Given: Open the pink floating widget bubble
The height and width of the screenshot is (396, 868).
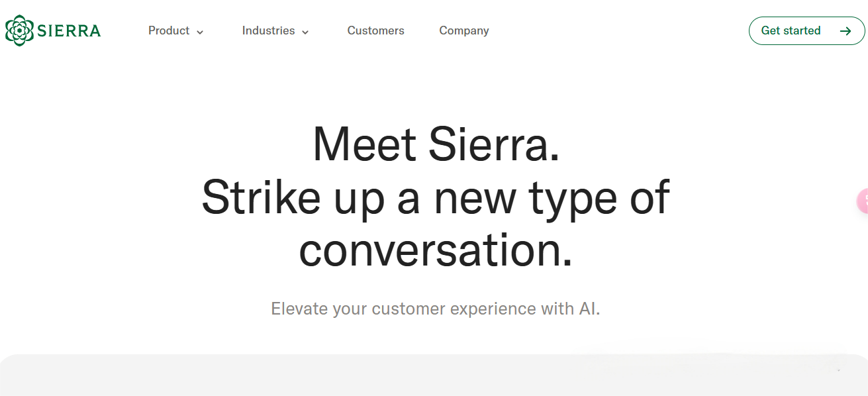Looking at the screenshot, I should [862, 201].
